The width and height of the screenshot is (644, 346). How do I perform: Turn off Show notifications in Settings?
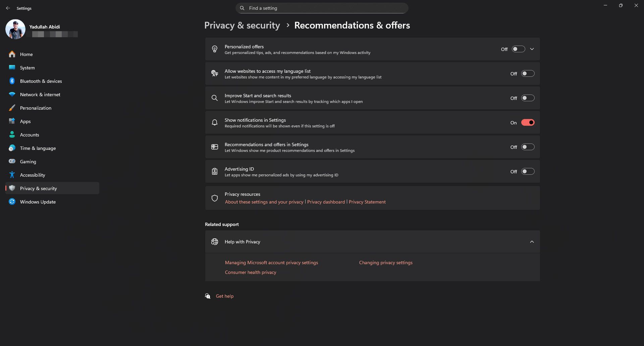pyautogui.click(x=528, y=122)
